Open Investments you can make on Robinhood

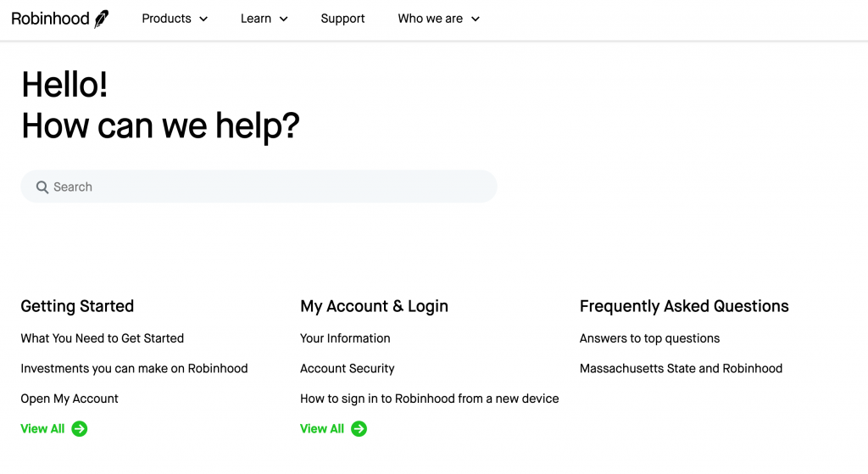coord(134,368)
